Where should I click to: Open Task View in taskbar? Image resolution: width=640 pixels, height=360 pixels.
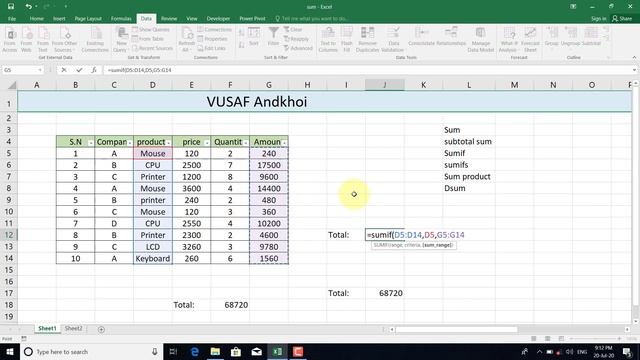(173, 351)
